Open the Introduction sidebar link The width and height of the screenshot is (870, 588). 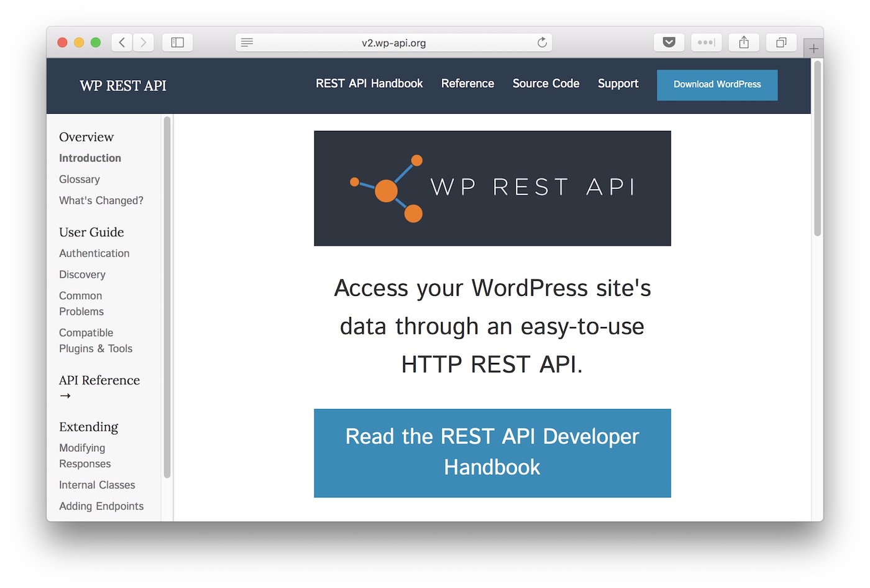[90, 158]
